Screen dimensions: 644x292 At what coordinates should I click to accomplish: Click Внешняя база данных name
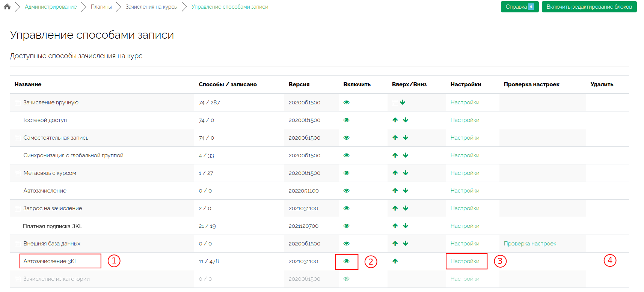(52, 244)
